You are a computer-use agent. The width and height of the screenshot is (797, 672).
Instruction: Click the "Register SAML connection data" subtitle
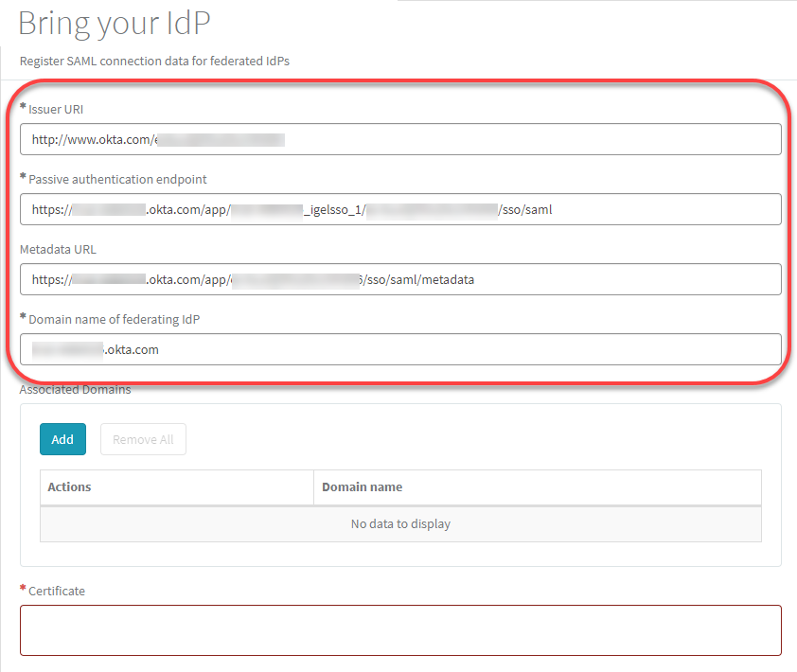coord(154,61)
